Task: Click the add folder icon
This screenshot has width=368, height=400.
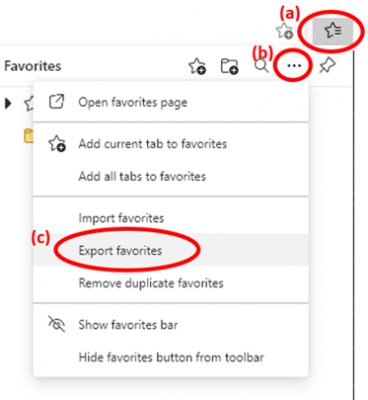Action: click(x=229, y=66)
